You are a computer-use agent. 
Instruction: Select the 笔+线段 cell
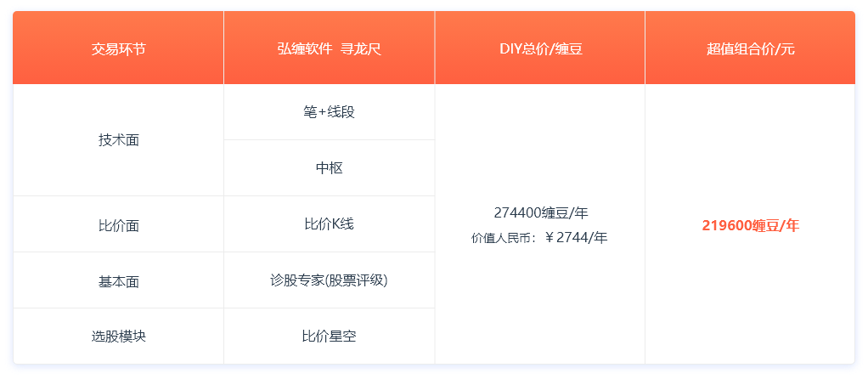pyautogui.click(x=330, y=112)
